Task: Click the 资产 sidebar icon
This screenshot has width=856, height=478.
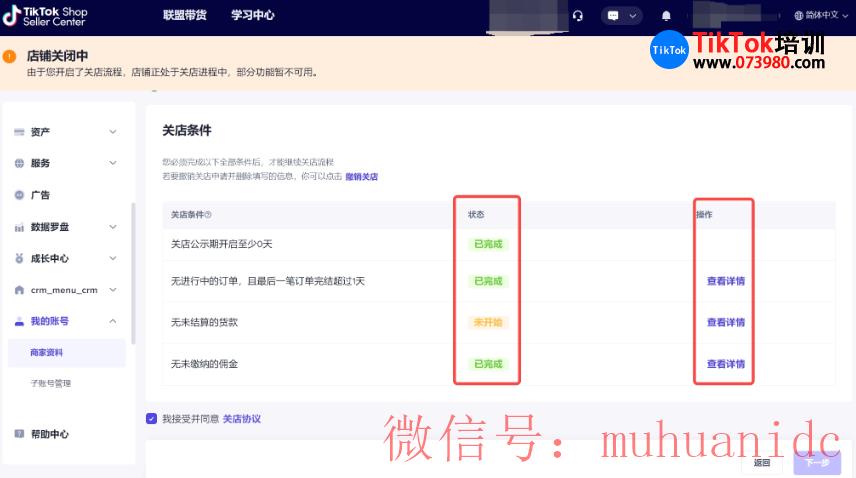Action: tap(19, 132)
